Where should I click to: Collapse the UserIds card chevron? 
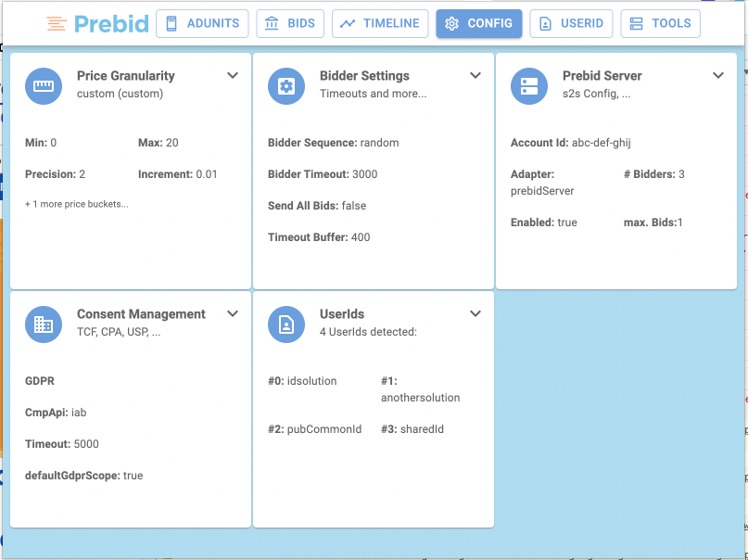[x=475, y=313]
